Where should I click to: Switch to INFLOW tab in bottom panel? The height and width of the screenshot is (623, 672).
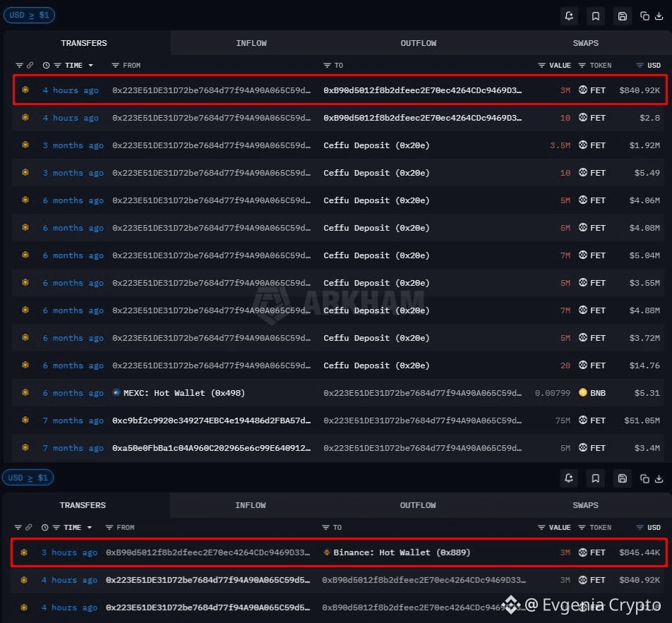251,505
